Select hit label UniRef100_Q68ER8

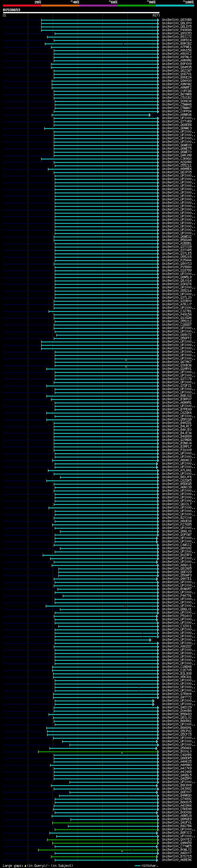coord(177,125)
